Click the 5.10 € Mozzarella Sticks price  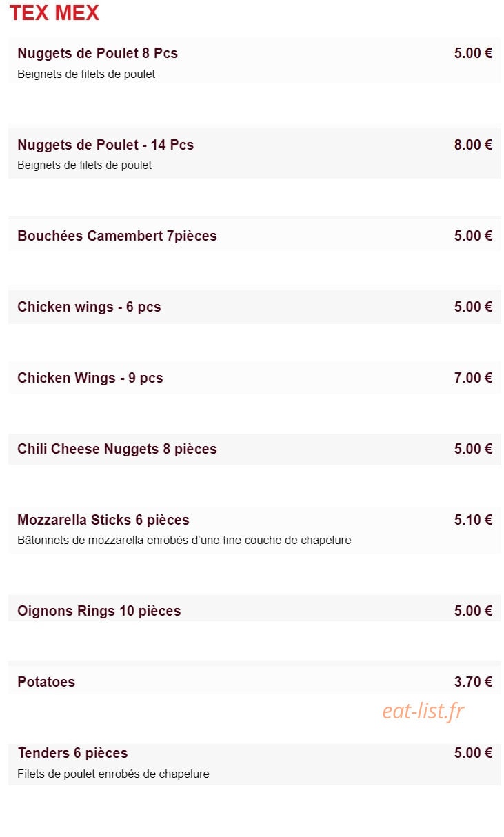point(473,520)
